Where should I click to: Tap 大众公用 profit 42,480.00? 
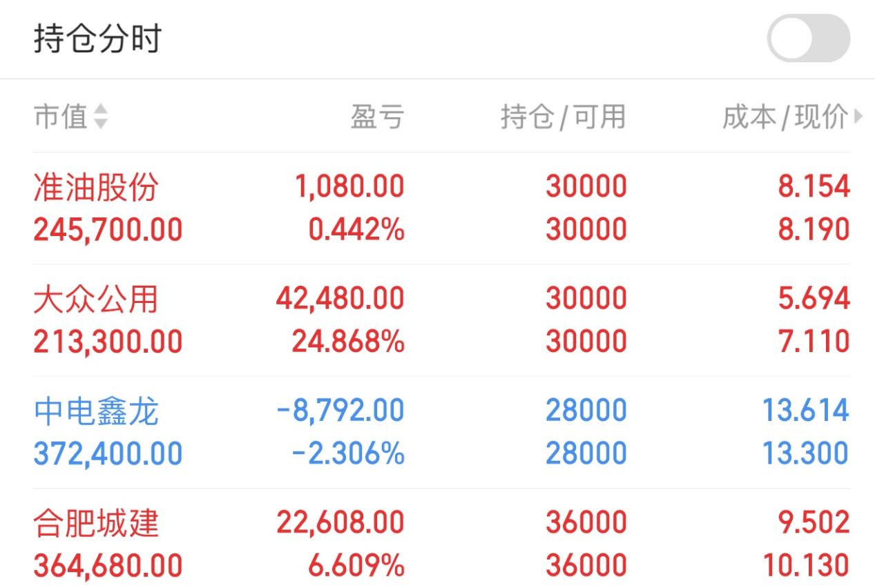(x=340, y=299)
